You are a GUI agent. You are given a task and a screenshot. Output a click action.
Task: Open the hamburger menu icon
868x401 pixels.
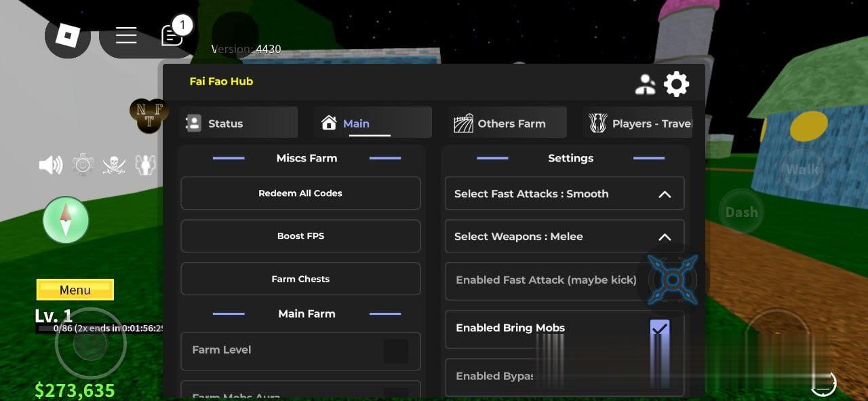[x=126, y=36]
